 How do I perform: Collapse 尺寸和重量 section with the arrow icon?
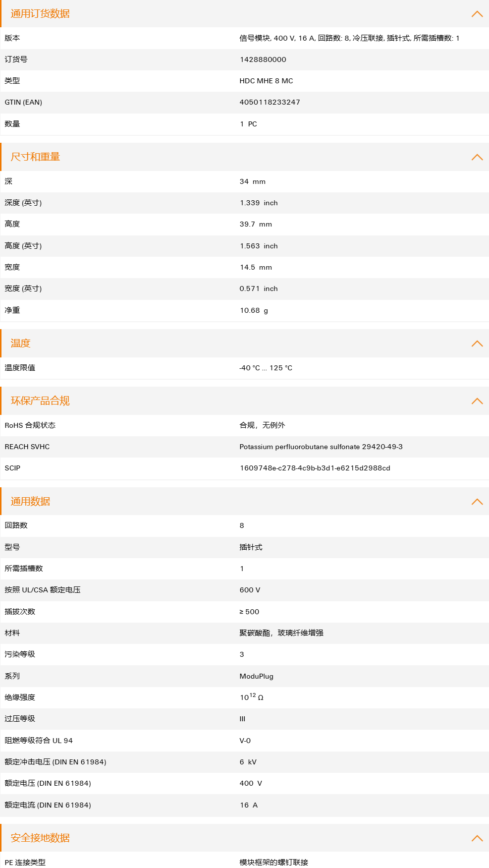pos(477,157)
